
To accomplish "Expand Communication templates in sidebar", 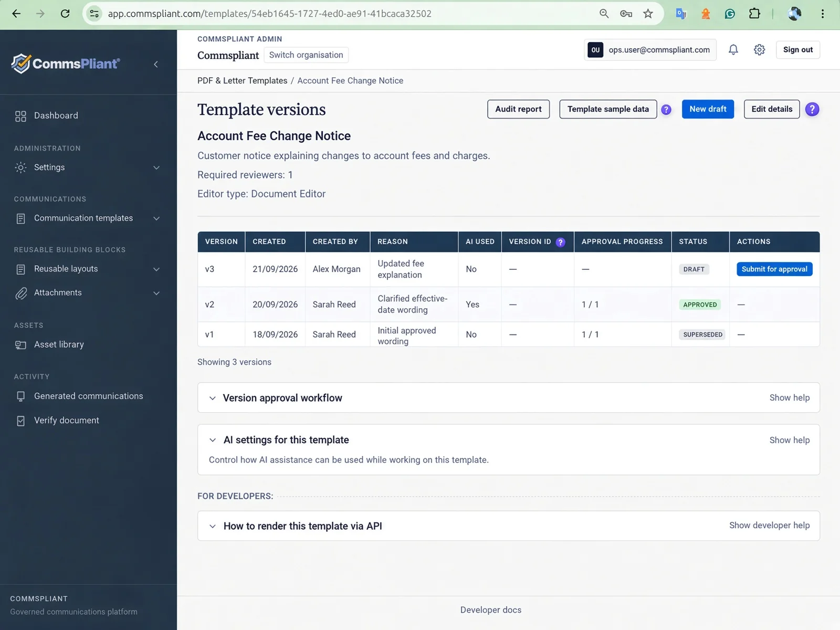I will pyautogui.click(x=88, y=218).
